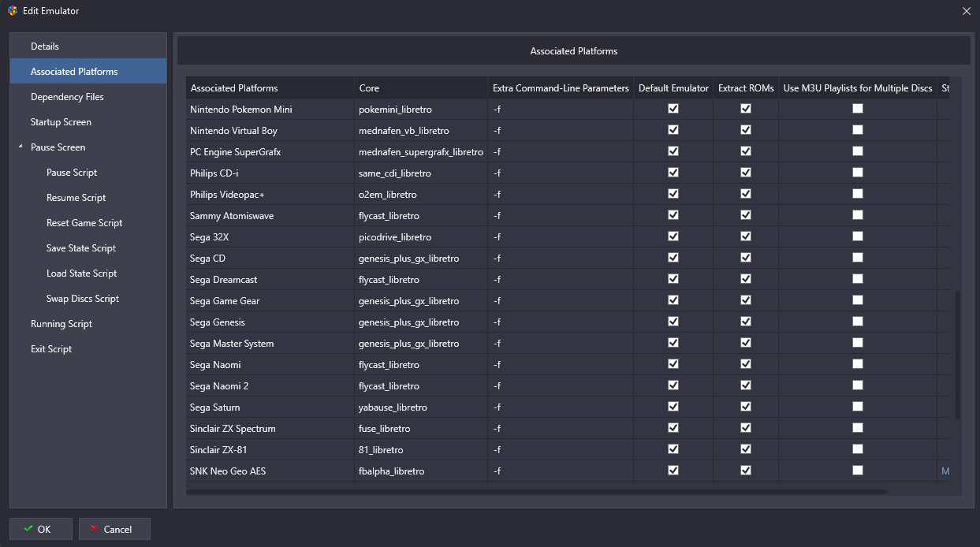Select the Pause Screen sidebar label
Screen dimensions: 980x547
coord(58,147)
